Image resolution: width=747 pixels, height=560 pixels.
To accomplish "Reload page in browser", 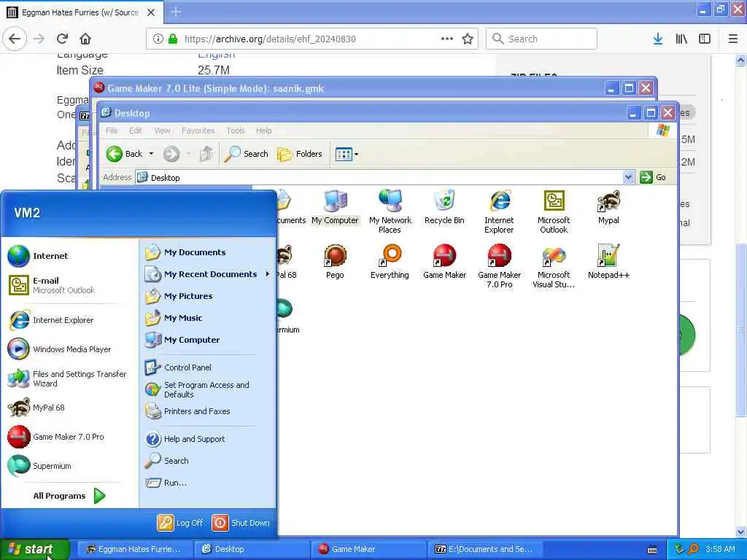I will 62,39.
